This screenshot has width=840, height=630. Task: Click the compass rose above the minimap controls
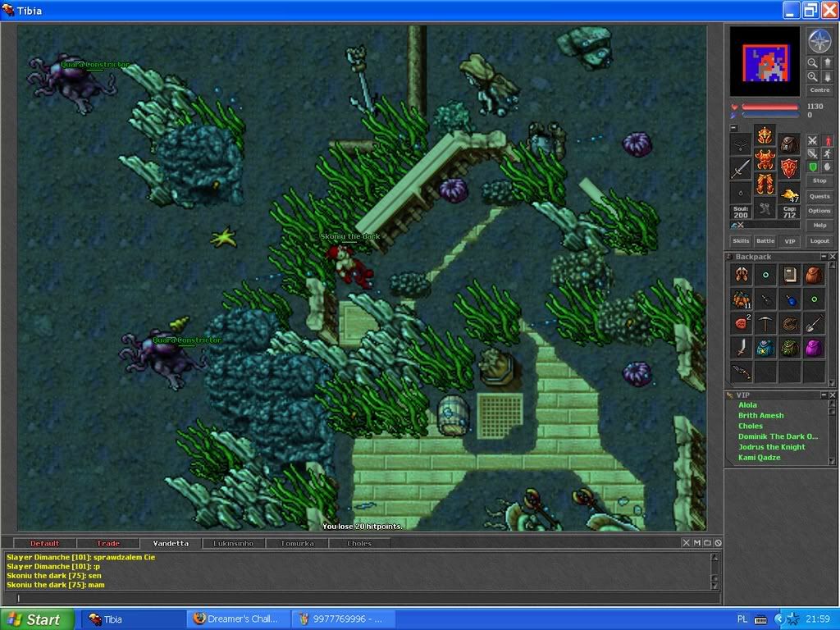click(819, 41)
